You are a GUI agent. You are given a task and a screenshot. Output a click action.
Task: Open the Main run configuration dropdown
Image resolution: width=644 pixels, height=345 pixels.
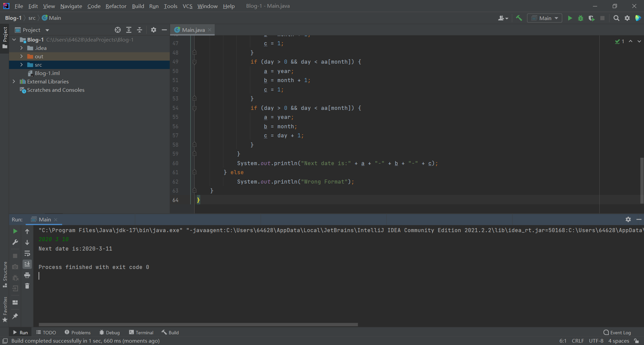coord(545,18)
